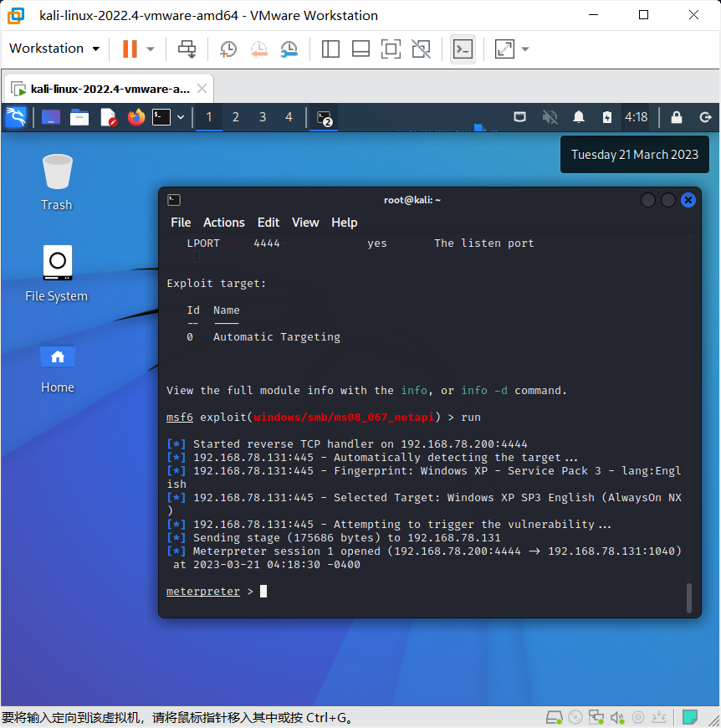The width and height of the screenshot is (721, 728).
Task: Click the VMware sound card status icon
Action: [x=617, y=718]
